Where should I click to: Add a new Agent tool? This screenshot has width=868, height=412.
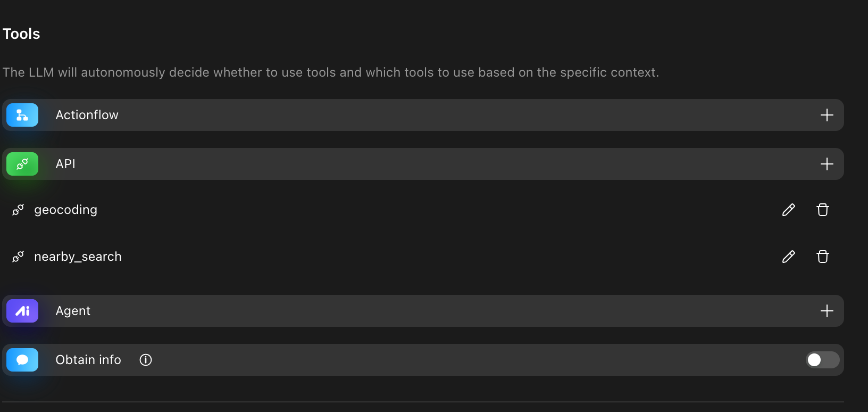827,311
